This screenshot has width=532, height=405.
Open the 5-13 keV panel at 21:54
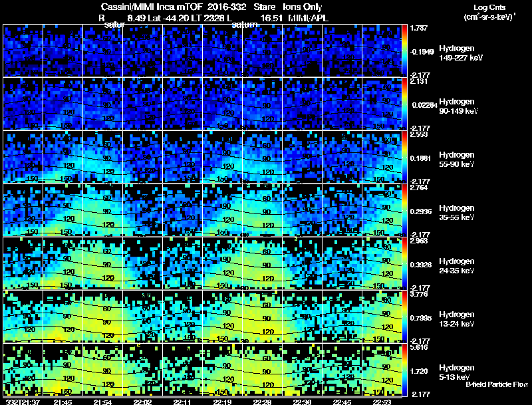tap(103, 370)
